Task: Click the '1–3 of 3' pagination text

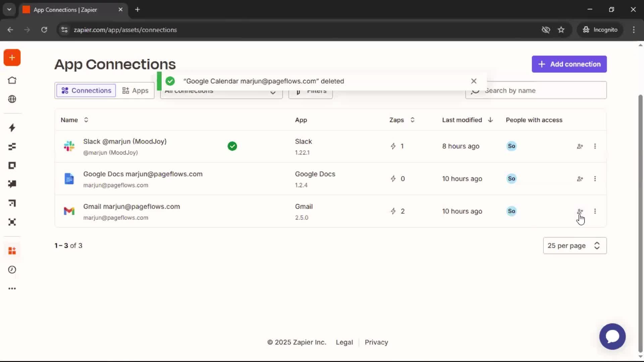Action: (68, 246)
